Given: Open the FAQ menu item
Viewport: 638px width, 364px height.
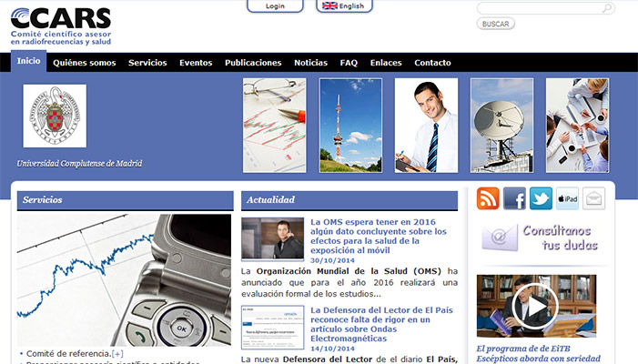Looking at the screenshot, I should [349, 63].
